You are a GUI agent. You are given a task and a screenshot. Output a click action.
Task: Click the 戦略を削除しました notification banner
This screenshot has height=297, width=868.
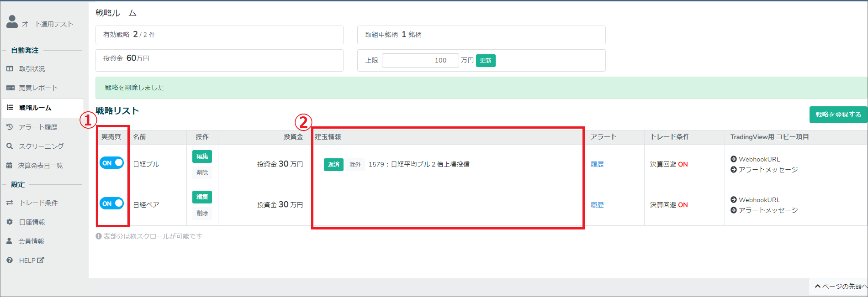click(x=482, y=88)
